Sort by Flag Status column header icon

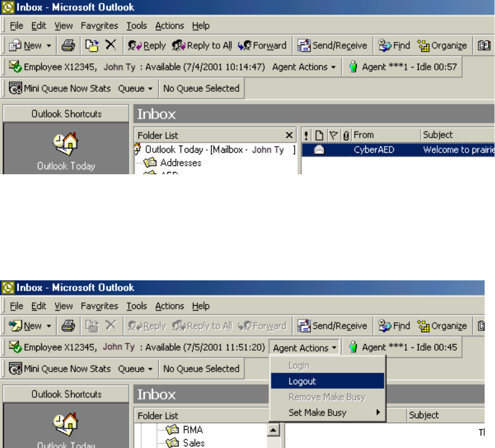click(333, 136)
